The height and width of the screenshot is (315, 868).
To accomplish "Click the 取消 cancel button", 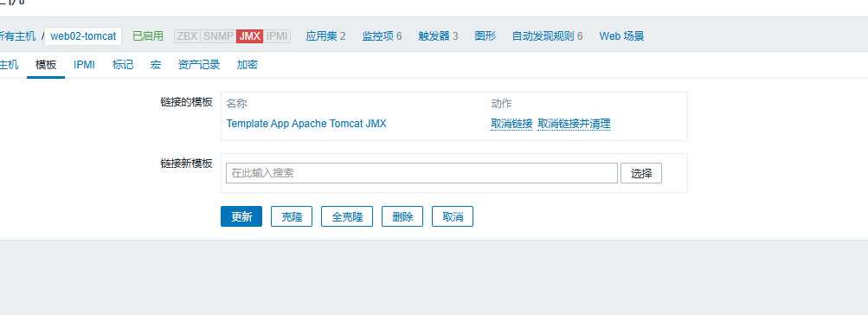I will tap(453, 216).
